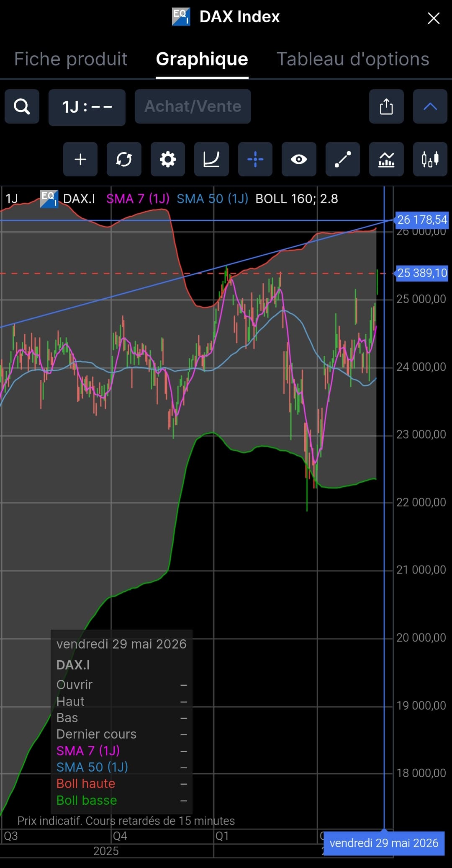Tap the Bas tooltip row
This screenshot has height=868, width=452.
[121, 718]
